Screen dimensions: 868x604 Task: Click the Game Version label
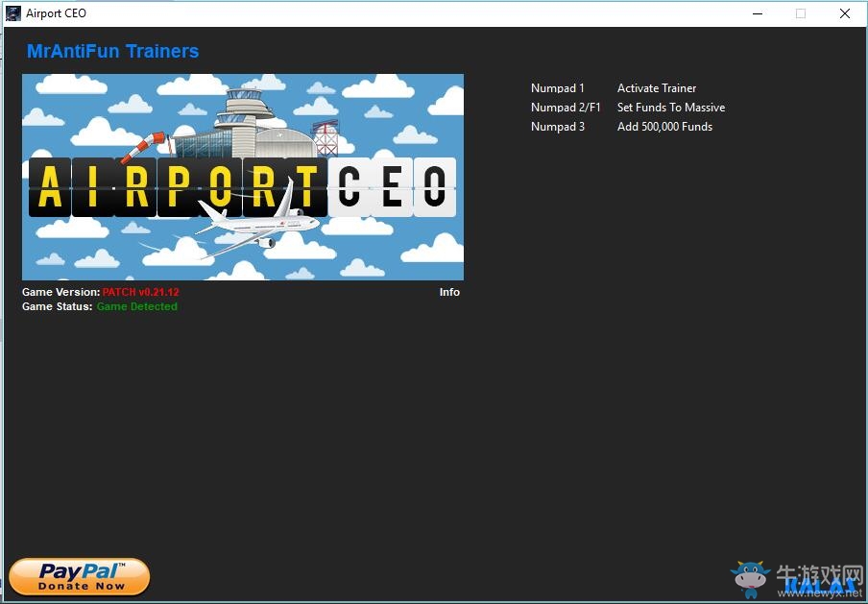(x=60, y=292)
